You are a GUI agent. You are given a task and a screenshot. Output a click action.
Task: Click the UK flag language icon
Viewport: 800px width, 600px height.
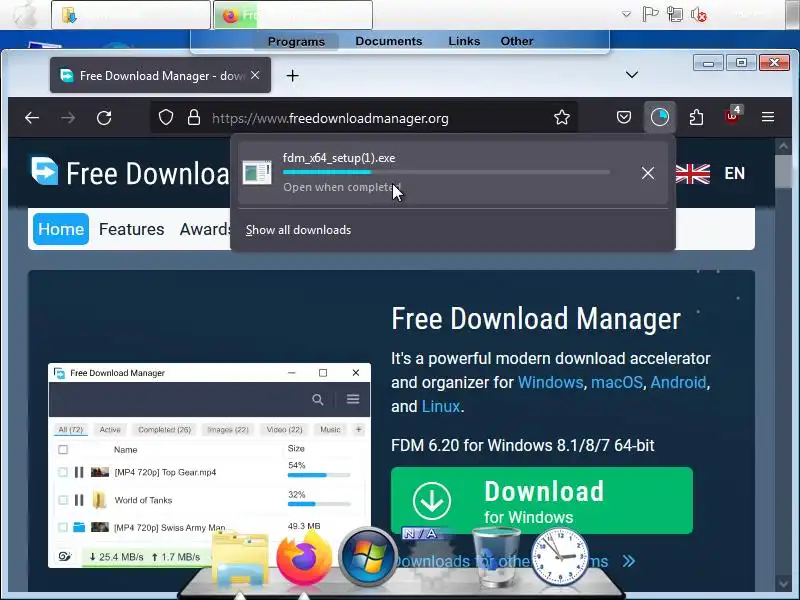[x=692, y=173]
